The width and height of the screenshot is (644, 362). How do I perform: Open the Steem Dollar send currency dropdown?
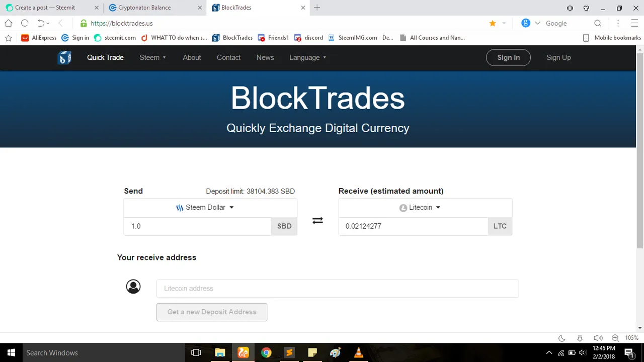tap(210, 208)
